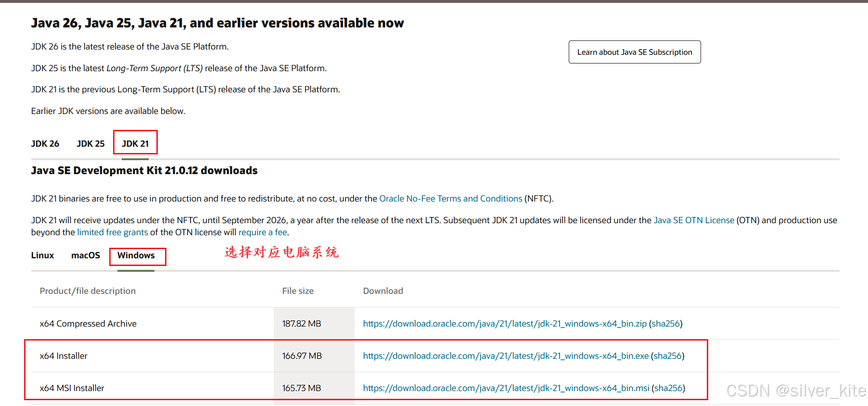Click the 187.82 MB file size
Image resolution: width=868 pixels, height=406 pixels.
point(302,324)
